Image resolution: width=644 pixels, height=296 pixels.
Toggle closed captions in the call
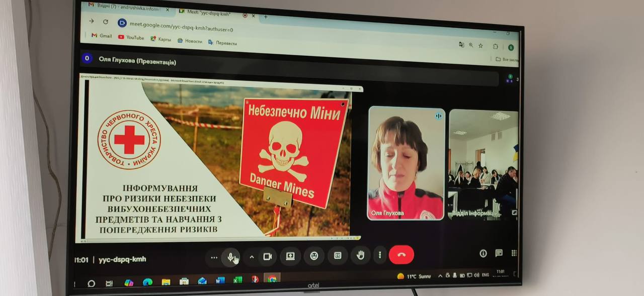[338, 255]
